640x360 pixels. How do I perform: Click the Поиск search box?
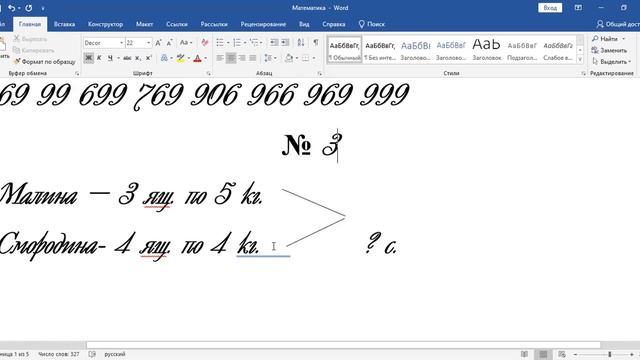click(x=372, y=24)
